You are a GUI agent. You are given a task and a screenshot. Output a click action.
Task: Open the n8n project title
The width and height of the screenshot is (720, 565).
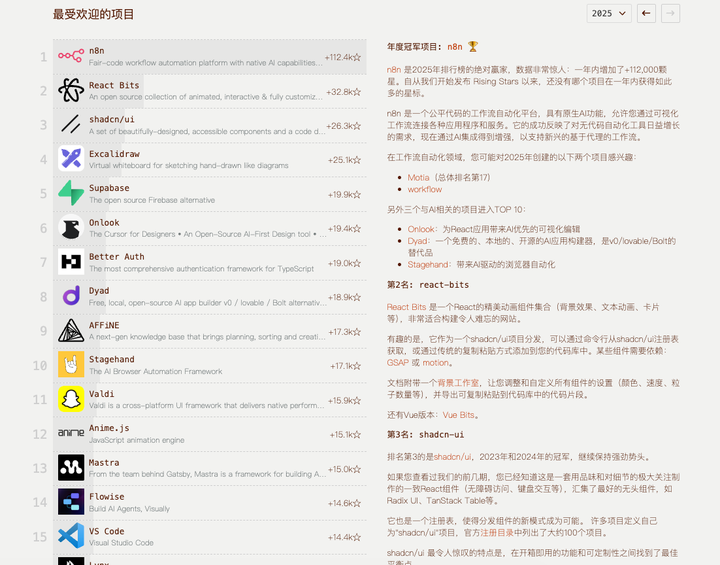click(96, 51)
